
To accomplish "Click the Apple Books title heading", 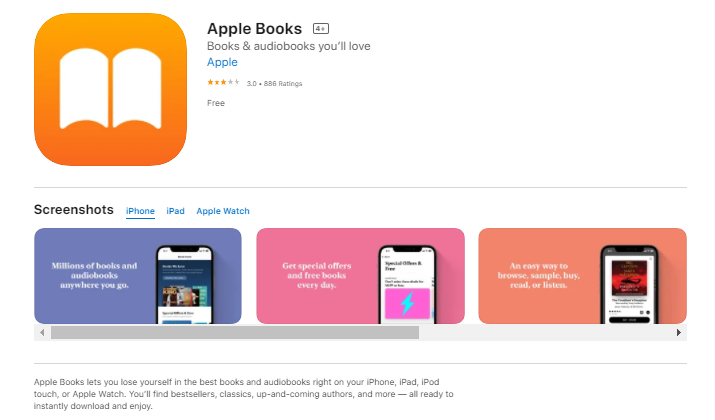I will [x=254, y=29].
